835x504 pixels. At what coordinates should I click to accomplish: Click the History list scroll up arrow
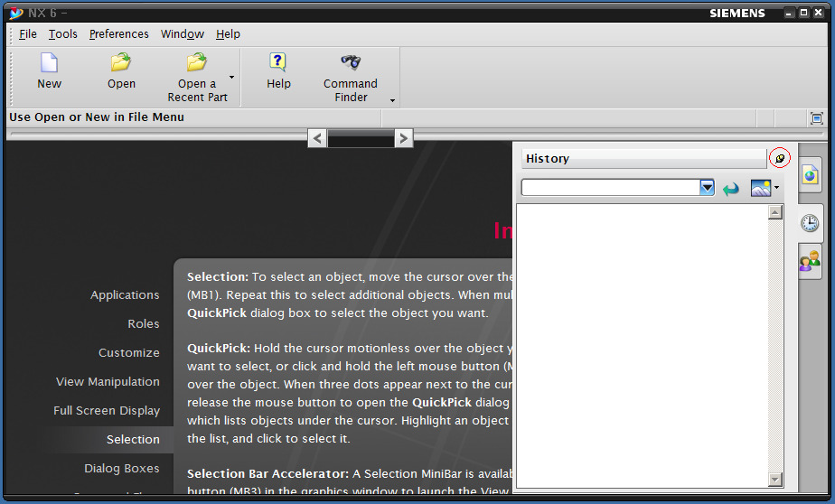[775, 212]
